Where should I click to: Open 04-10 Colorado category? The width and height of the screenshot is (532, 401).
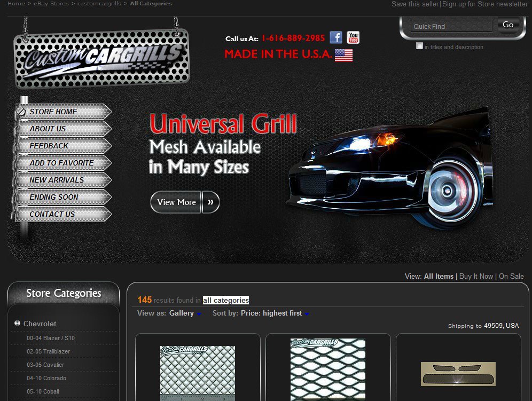click(x=46, y=378)
